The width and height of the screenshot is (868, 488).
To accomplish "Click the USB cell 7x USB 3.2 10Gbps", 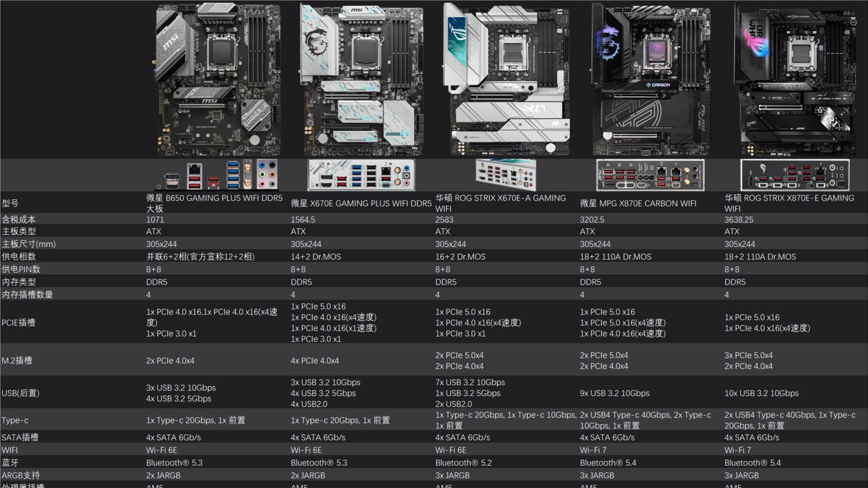I will [470, 393].
